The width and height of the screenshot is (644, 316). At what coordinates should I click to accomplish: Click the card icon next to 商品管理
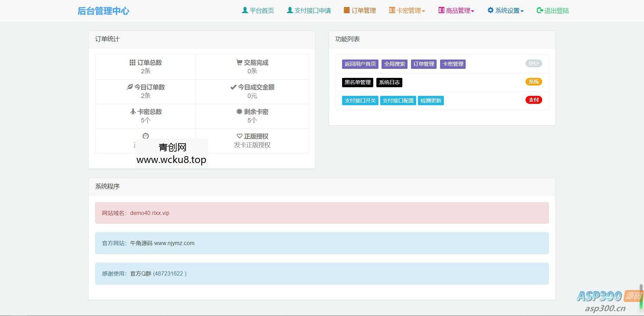[440, 10]
